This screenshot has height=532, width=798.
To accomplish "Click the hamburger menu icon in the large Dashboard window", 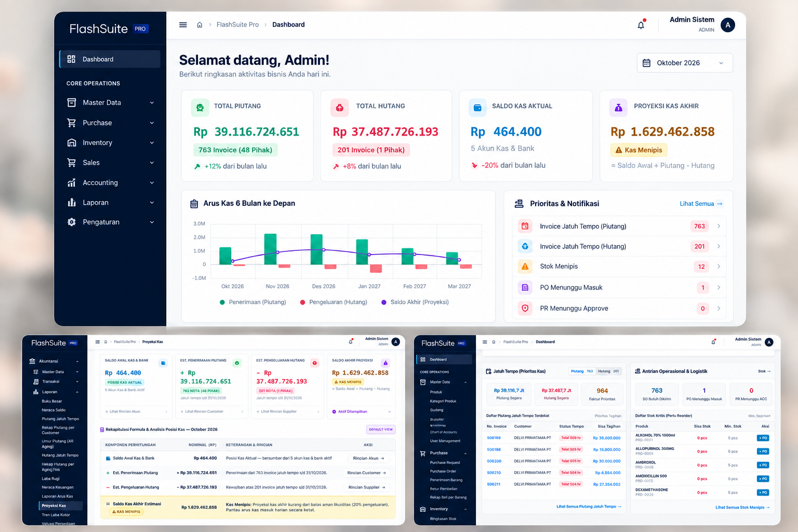I will [183, 25].
